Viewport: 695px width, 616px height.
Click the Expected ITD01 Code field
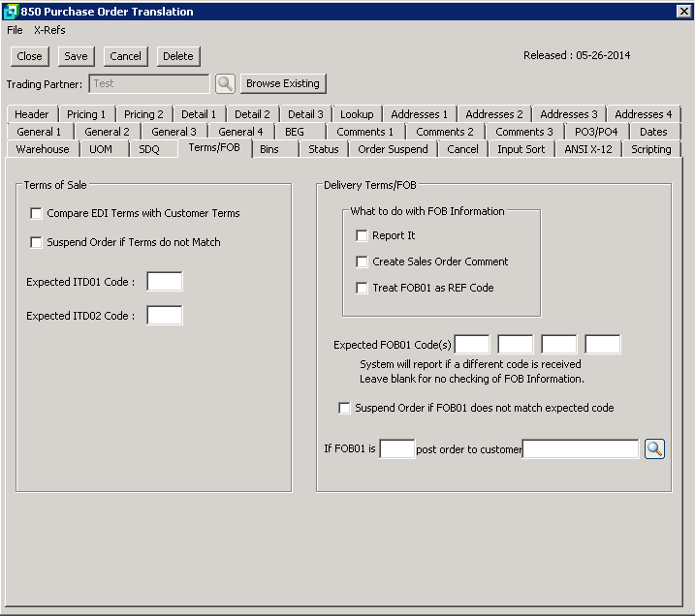(164, 282)
